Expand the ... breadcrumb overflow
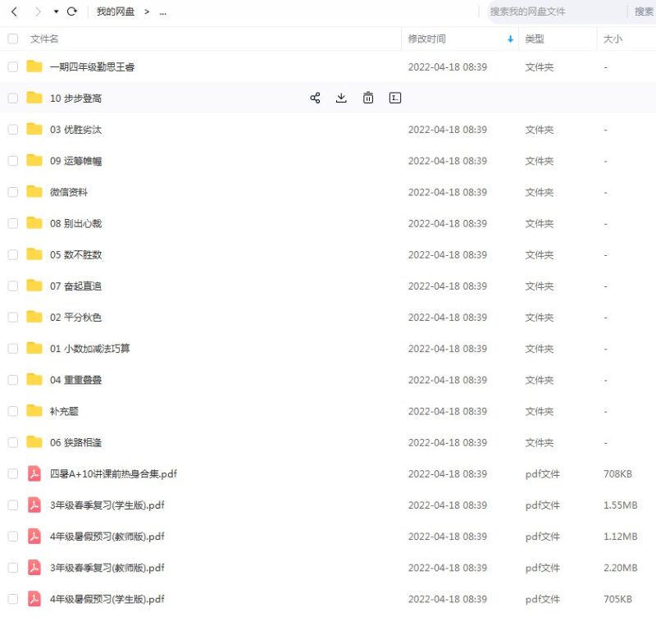Image resolution: width=656 pixels, height=644 pixels. pyautogui.click(x=162, y=11)
